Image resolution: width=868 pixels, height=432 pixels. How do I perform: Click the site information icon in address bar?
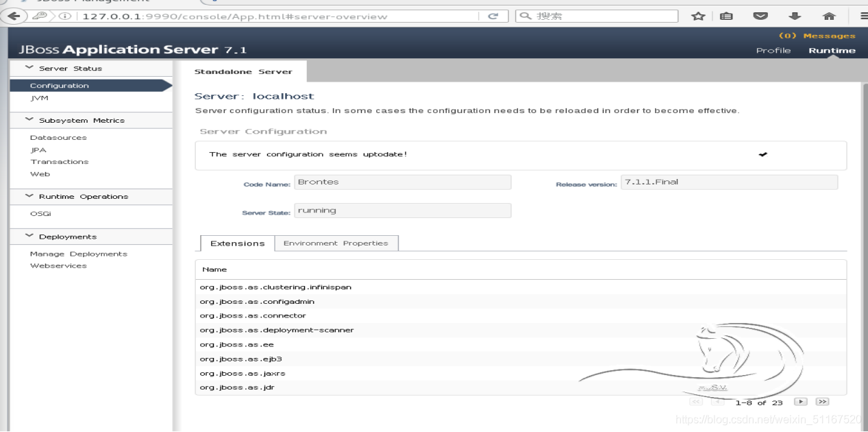(66, 16)
